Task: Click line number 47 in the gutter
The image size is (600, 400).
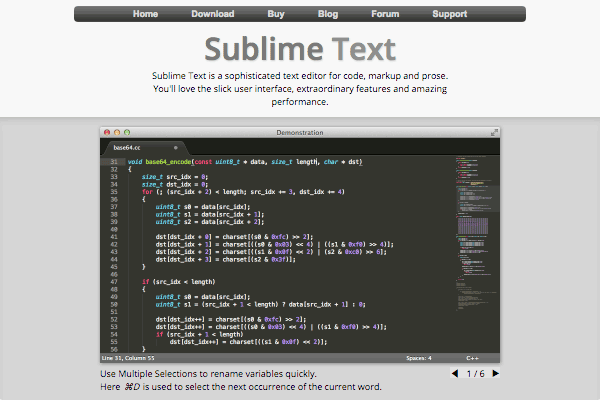Action: pyautogui.click(x=114, y=282)
